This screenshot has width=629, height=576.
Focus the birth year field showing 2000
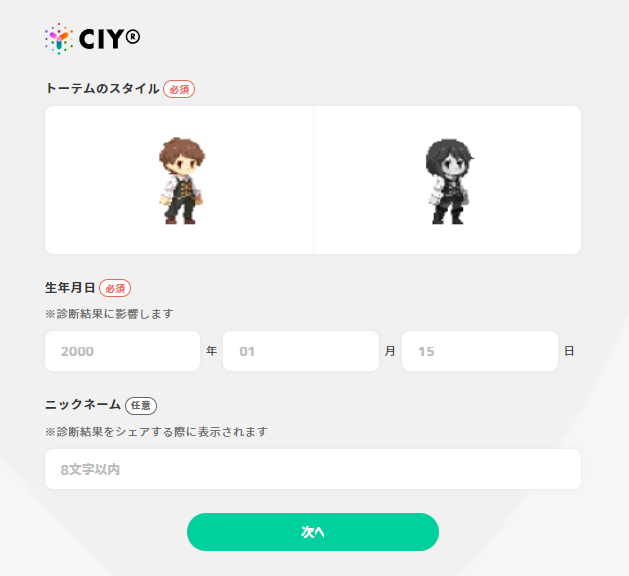(122, 351)
